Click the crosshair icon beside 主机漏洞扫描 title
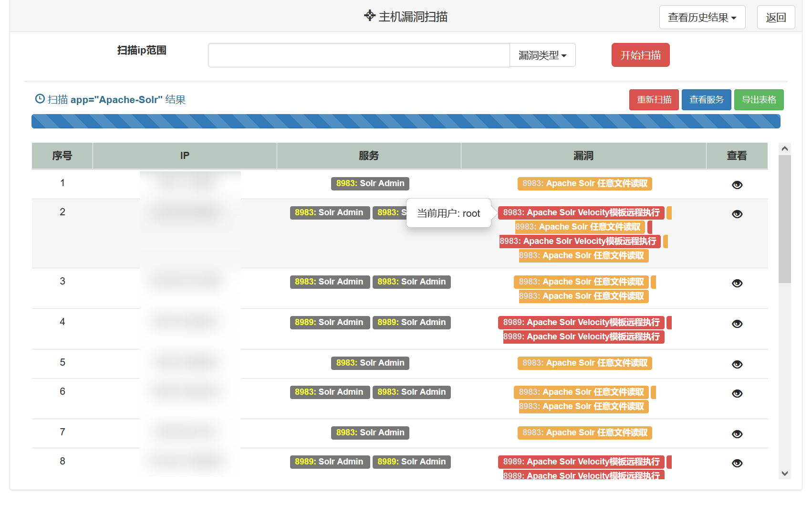 [x=370, y=16]
